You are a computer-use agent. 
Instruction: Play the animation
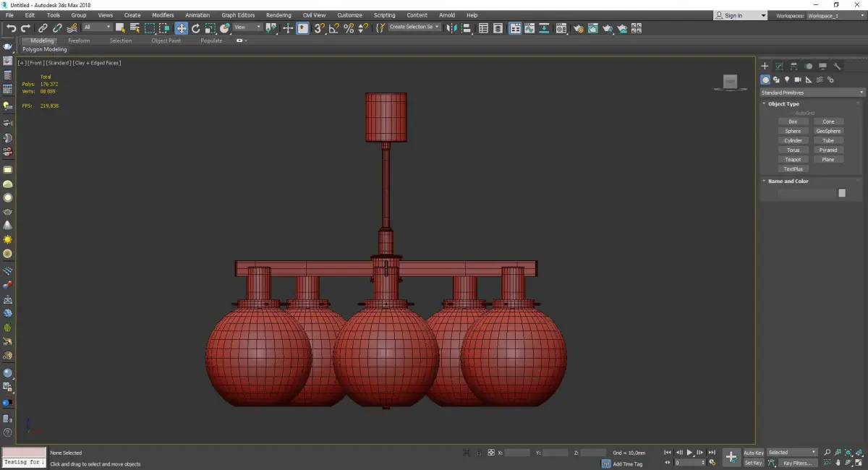click(x=690, y=453)
